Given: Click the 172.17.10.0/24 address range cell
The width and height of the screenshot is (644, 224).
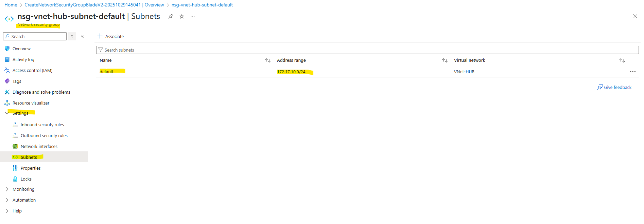Looking at the screenshot, I should pyautogui.click(x=291, y=72).
